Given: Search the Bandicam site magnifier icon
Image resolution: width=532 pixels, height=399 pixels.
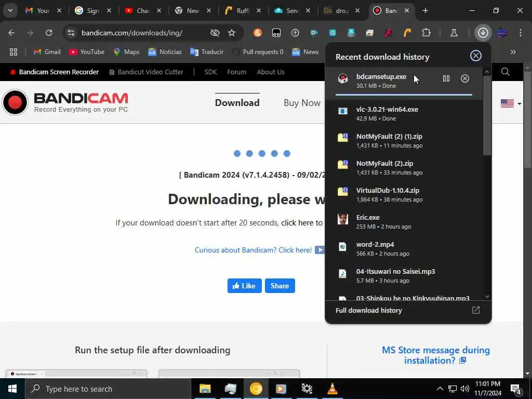Looking at the screenshot, I should 505,72.
